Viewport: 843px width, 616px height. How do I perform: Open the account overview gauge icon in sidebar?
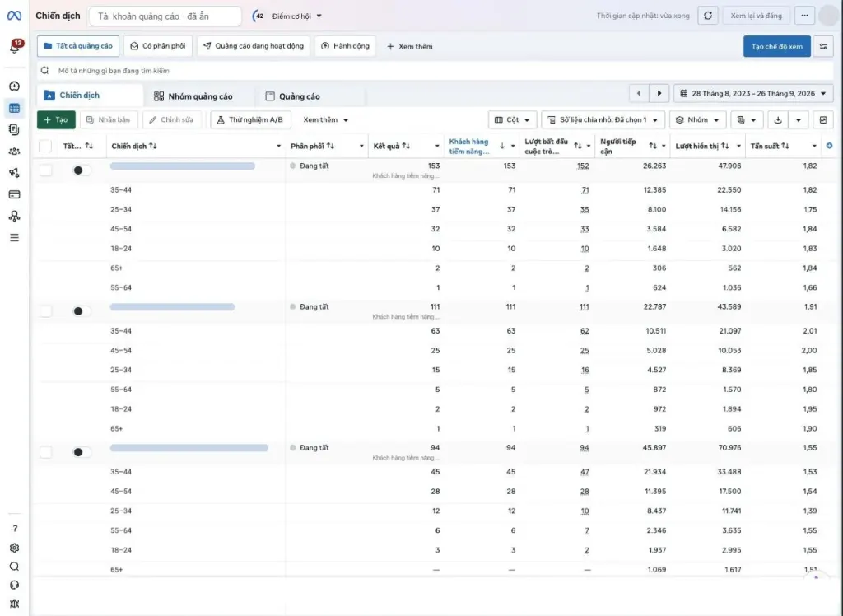[x=15, y=86]
